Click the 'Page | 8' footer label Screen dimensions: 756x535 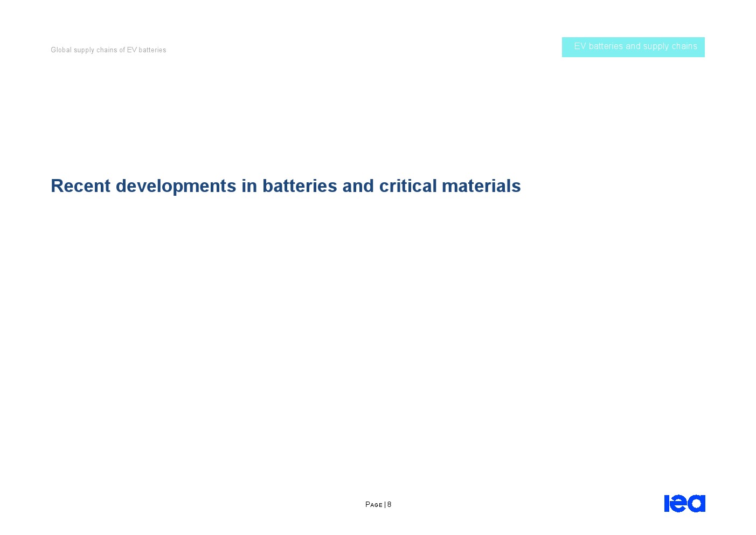[x=378, y=505]
